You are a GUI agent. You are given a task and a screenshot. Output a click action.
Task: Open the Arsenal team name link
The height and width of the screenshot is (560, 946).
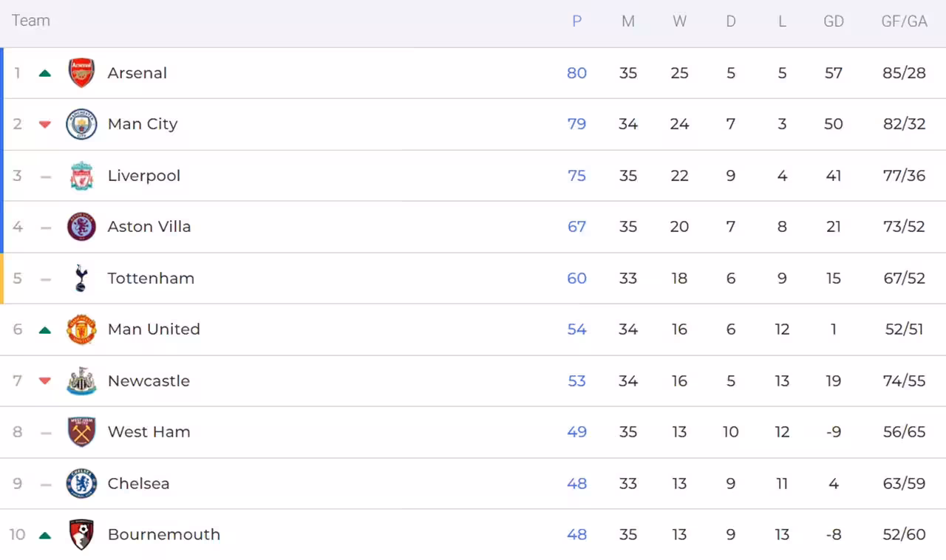tap(137, 73)
